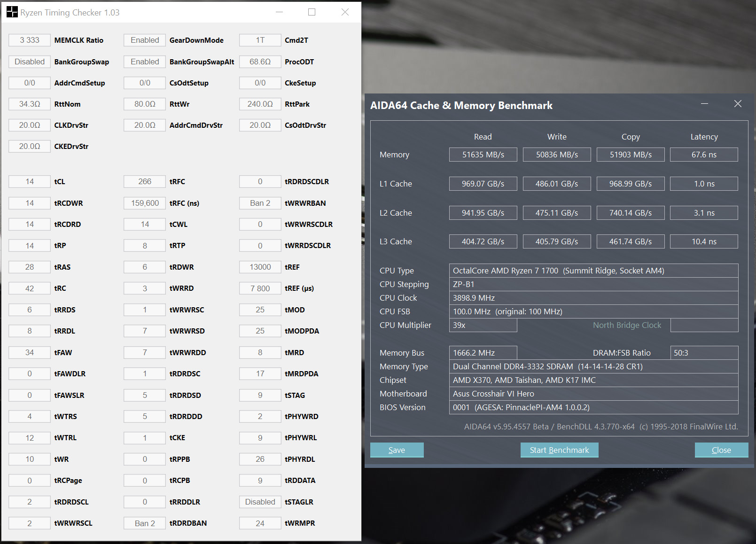Click the tRDRDSD value 5
Image resolution: width=756 pixels, height=544 pixels.
[x=145, y=395]
